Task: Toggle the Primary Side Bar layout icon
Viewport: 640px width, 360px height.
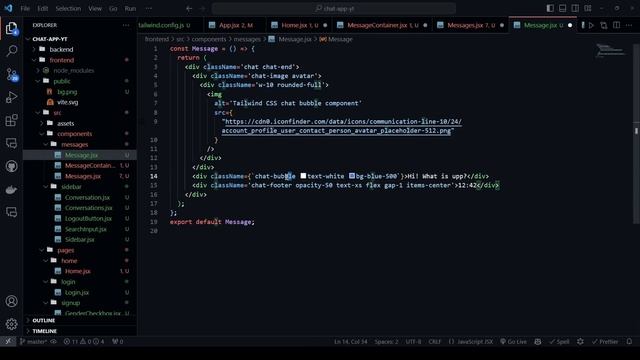Action: click(550, 8)
